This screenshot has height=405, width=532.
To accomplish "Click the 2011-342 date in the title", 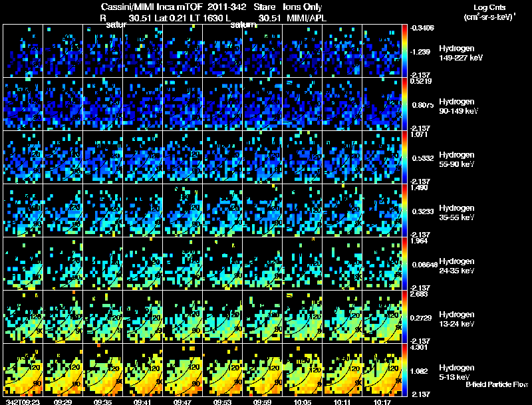I will coord(227,7).
